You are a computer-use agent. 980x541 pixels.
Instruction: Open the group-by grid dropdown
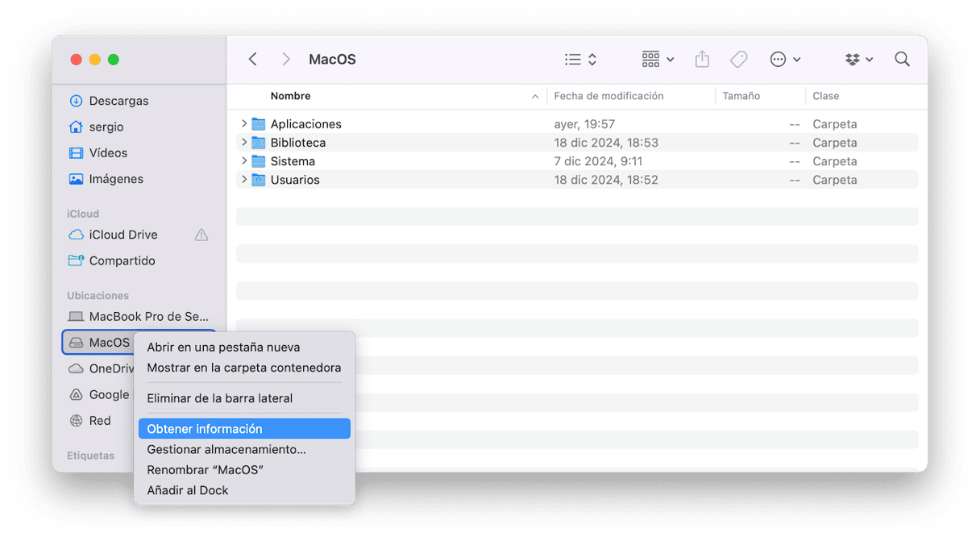coord(658,59)
